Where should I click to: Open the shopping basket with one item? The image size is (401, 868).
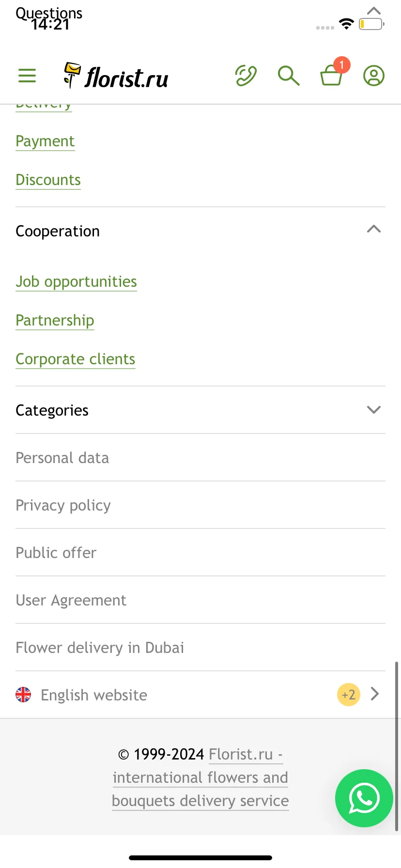click(x=333, y=73)
